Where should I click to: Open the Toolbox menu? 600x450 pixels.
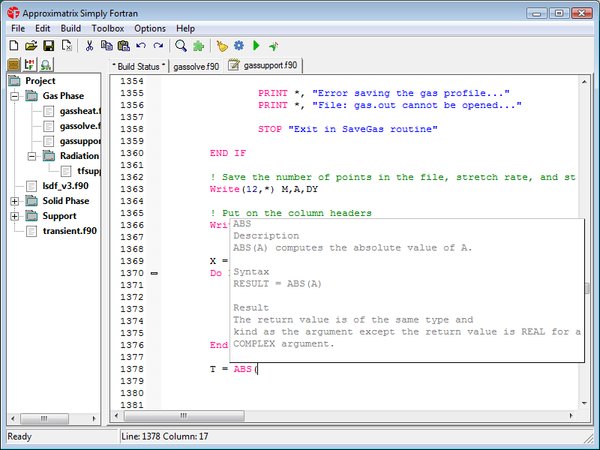107,29
